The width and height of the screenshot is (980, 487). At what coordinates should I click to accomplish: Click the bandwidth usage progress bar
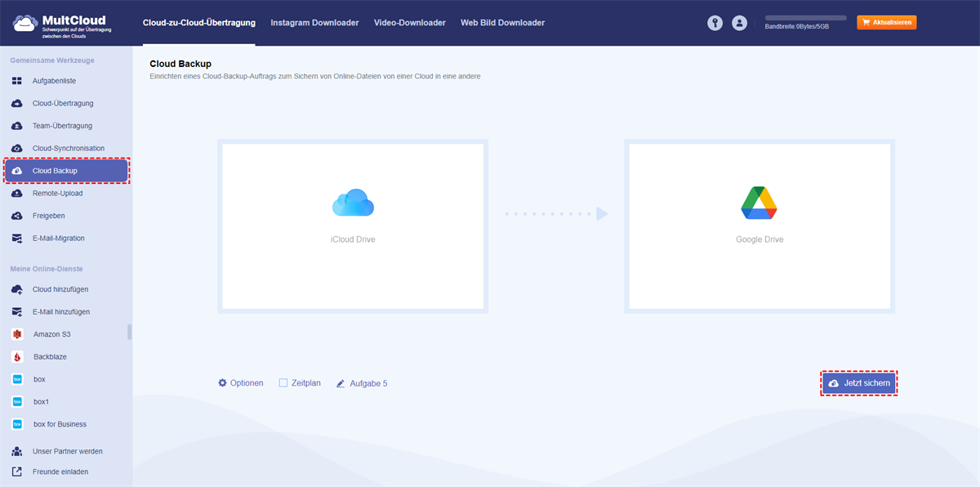[x=805, y=18]
